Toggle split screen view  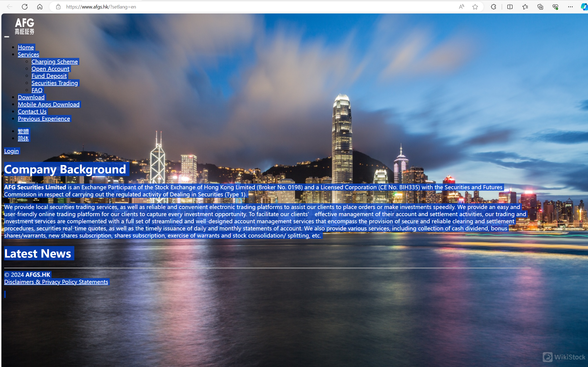point(510,7)
